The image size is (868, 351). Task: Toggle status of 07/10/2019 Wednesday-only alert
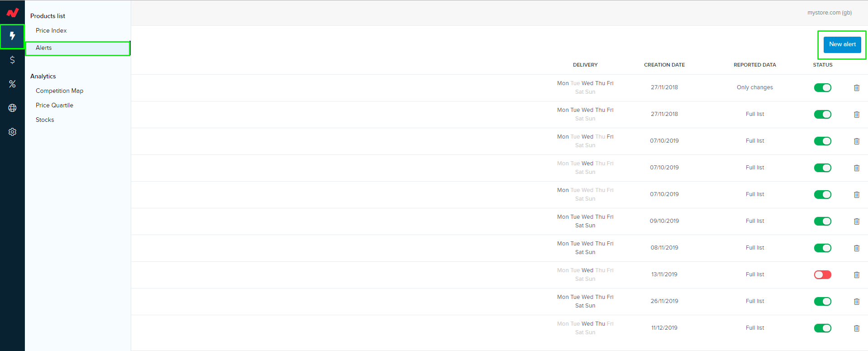(823, 168)
